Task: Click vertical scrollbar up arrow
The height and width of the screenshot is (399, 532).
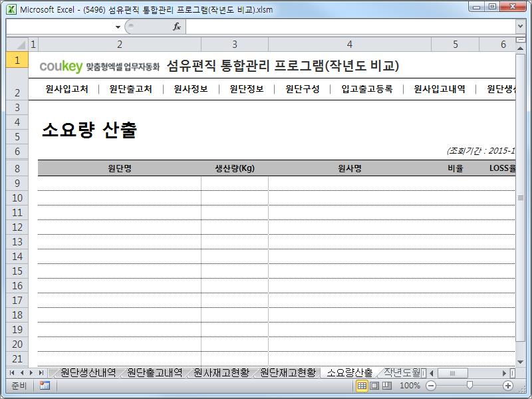Action: (x=520, y=49)
